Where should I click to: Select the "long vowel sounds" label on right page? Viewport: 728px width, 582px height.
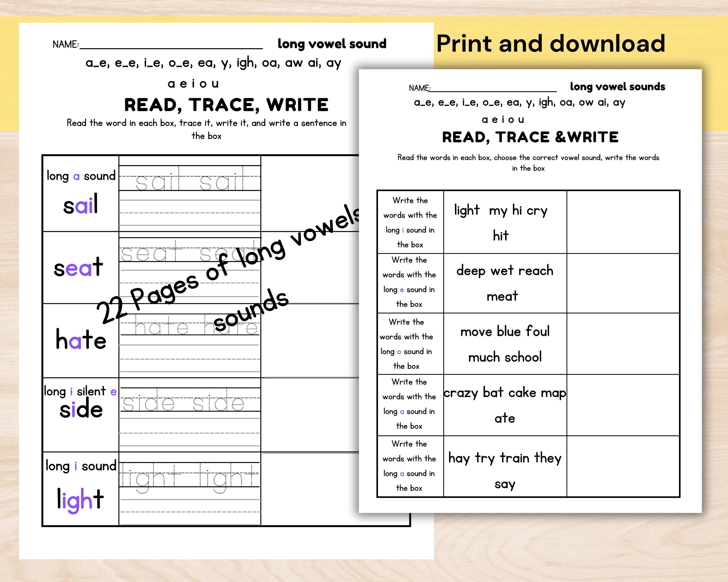[x=618, y=86]
